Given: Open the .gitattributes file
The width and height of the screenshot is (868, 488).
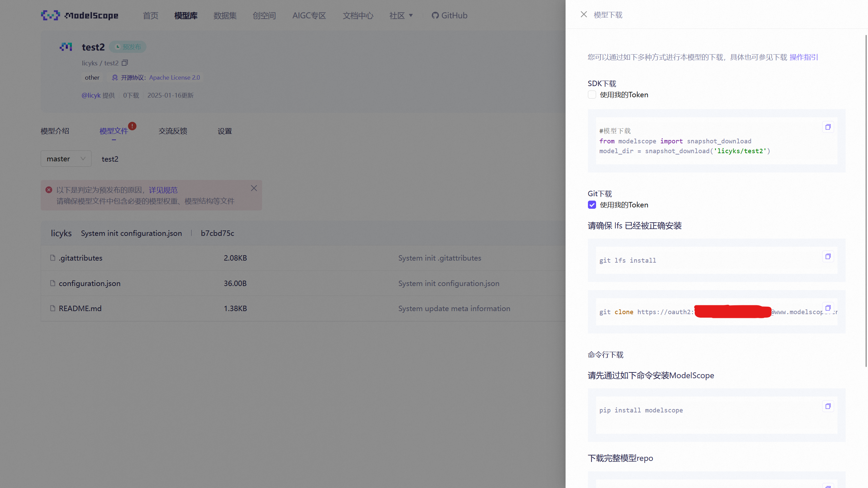Looking at the screenshot, I should pos(80,258).
